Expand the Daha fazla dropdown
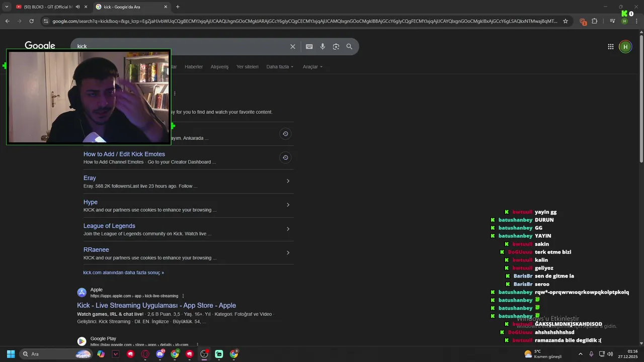Viewport: 644px width, 362px height. (x=280, y=67)
